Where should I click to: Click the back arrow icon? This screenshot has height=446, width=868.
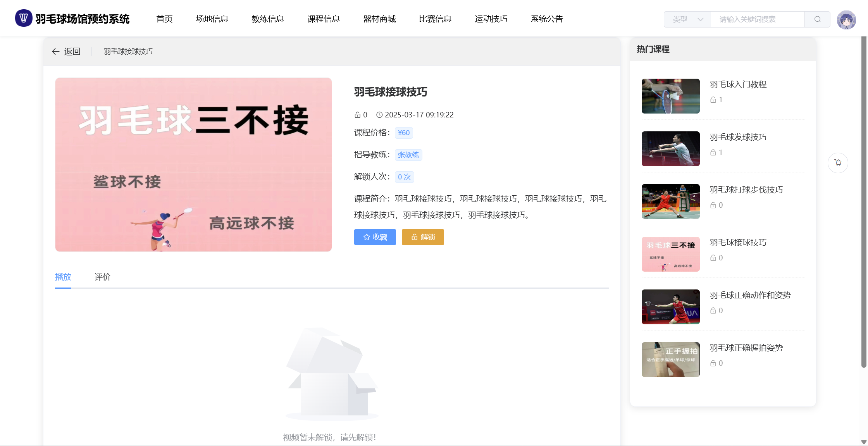point(56,52)
